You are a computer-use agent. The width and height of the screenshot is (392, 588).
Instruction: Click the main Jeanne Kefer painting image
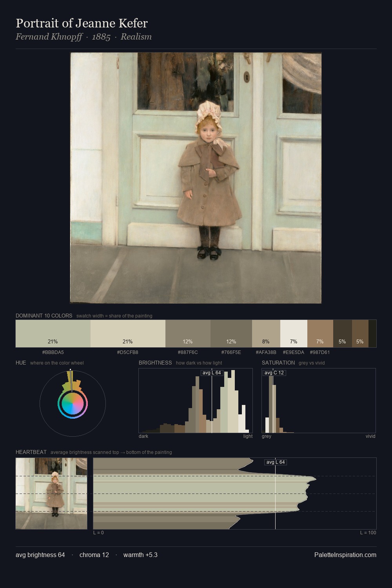(196, 178)
